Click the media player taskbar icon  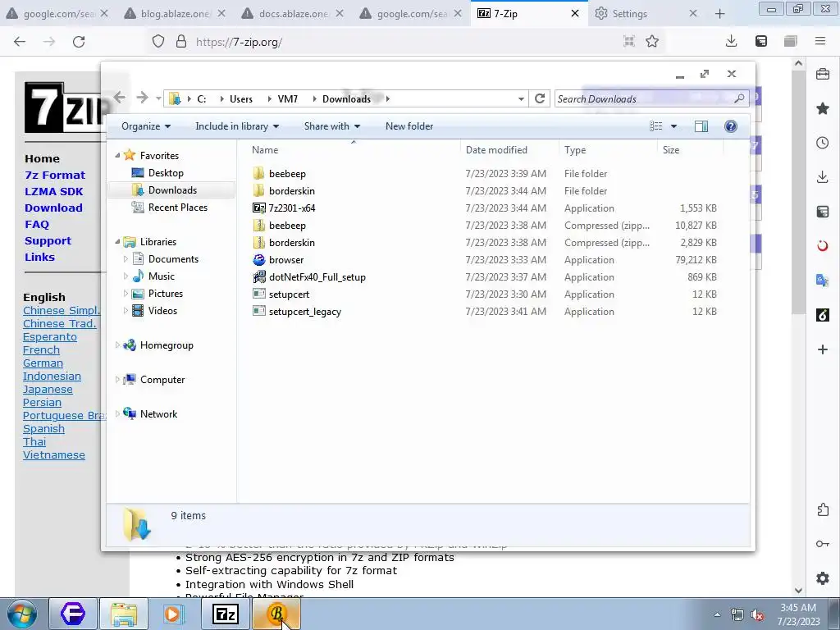(172, 614)
